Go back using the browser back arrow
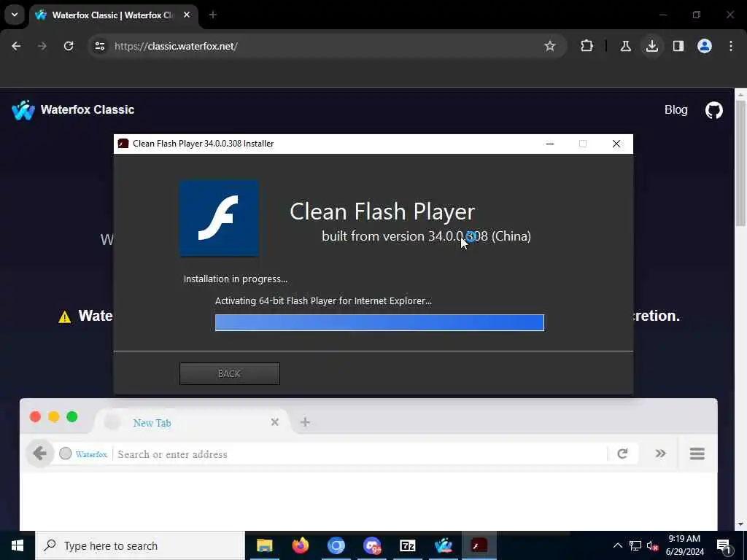The image size is (747, 560). click(x=16, y=46)
